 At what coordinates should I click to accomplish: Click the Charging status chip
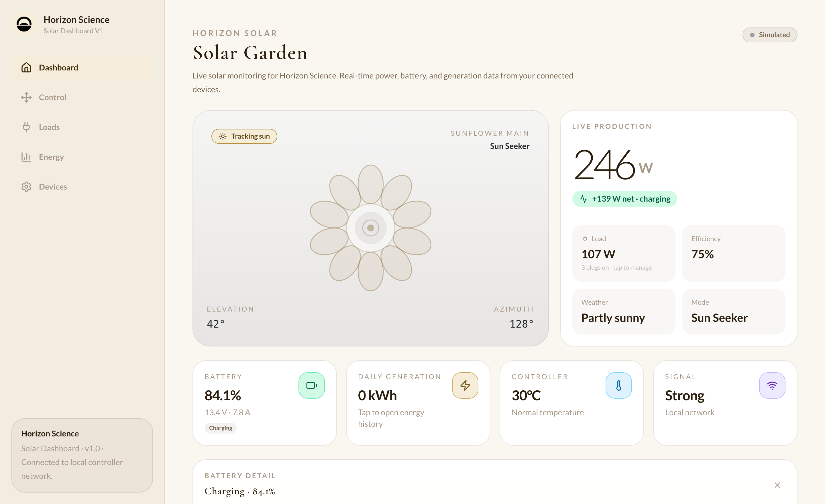[220, 428]
